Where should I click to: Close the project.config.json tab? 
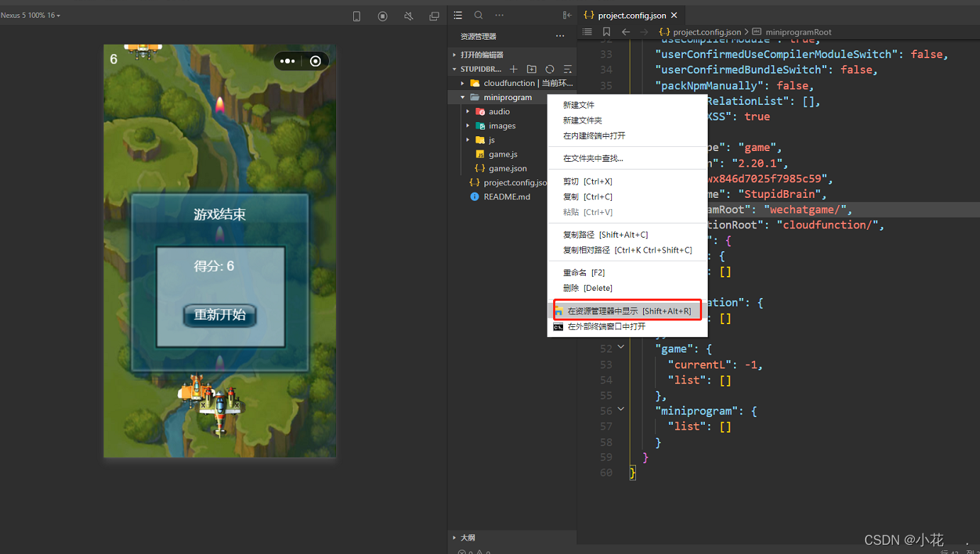pyautogui.click(x=674, y=15)
